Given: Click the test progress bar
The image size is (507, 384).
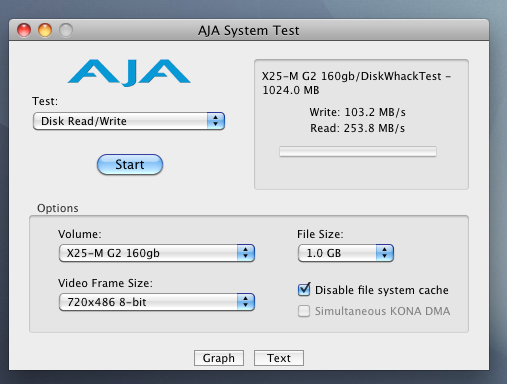Looking at the screenshot, I should tap(358, 152).
